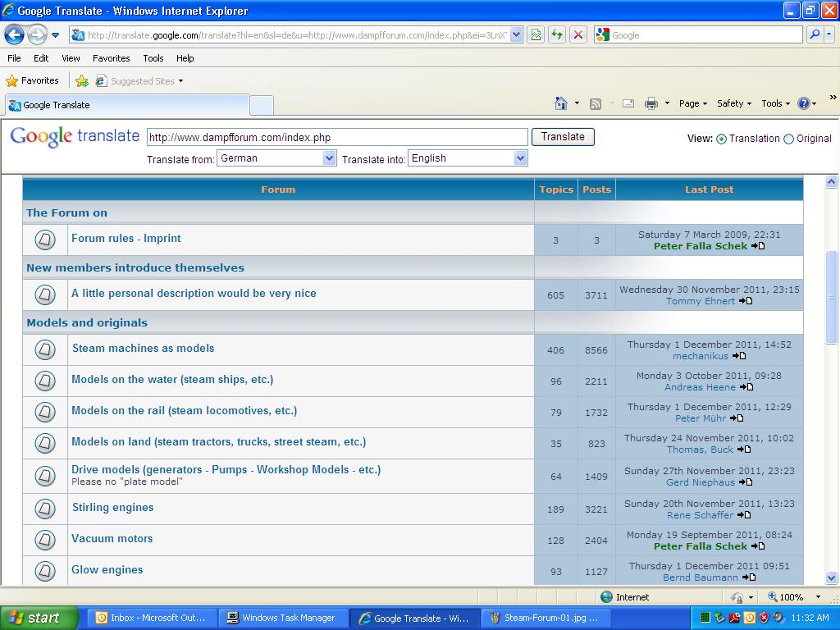Click forum icon beside Vacuum motors

tap(45, 540)
